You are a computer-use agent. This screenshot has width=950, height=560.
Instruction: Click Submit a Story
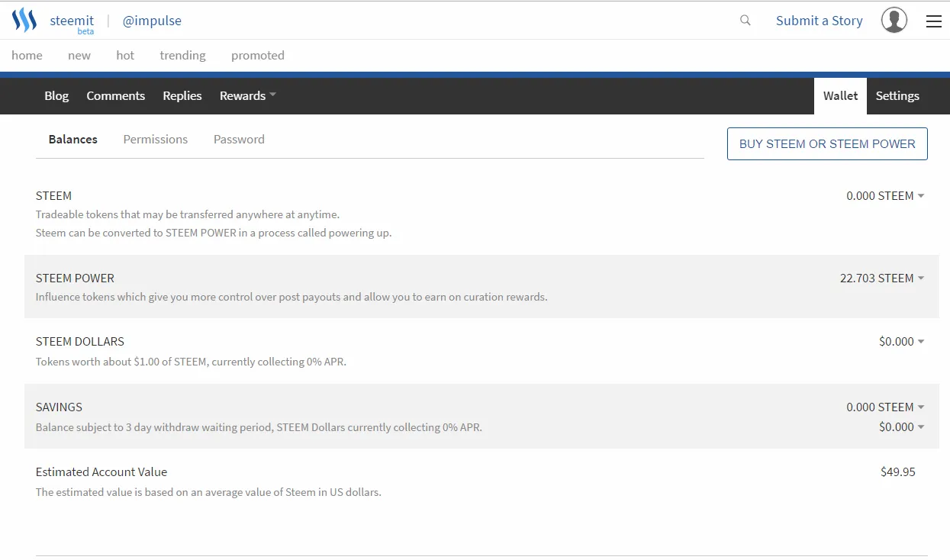pos(820,21)
